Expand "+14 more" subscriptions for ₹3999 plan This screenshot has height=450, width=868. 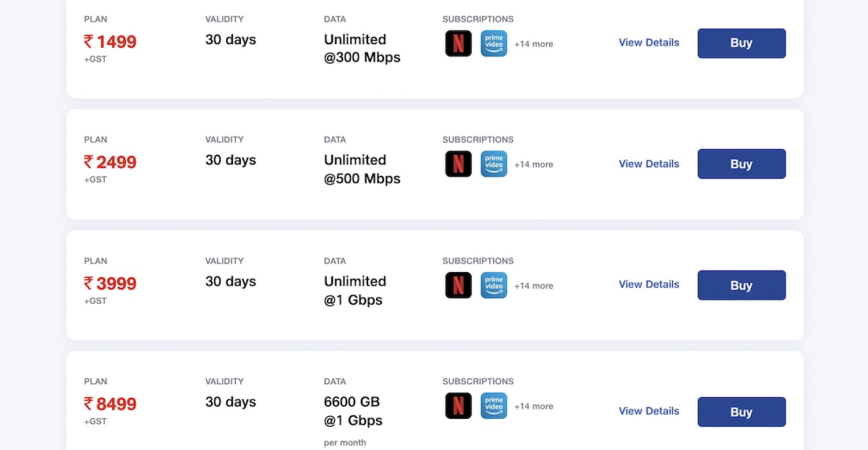(534, 286)
